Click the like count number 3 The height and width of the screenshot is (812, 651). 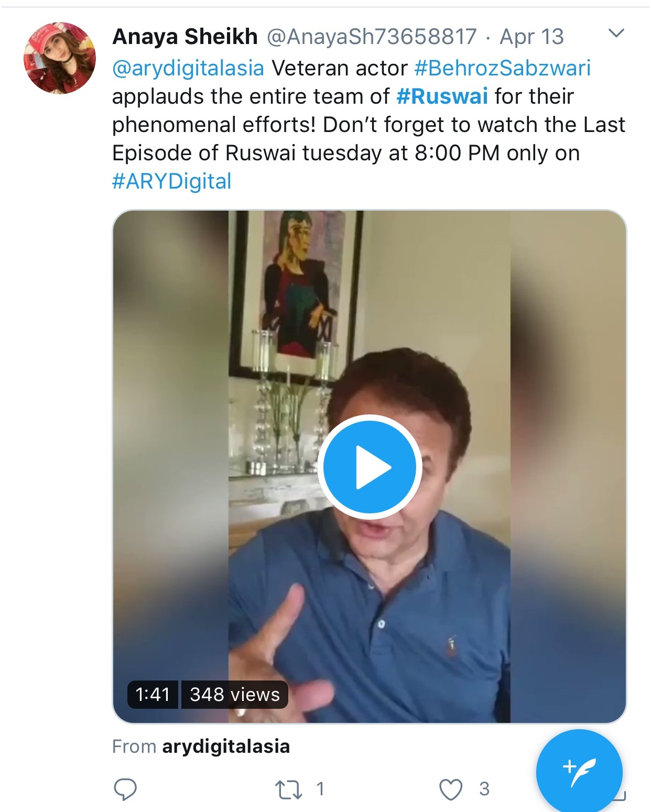pyautogui.click(x=484, y=789)
